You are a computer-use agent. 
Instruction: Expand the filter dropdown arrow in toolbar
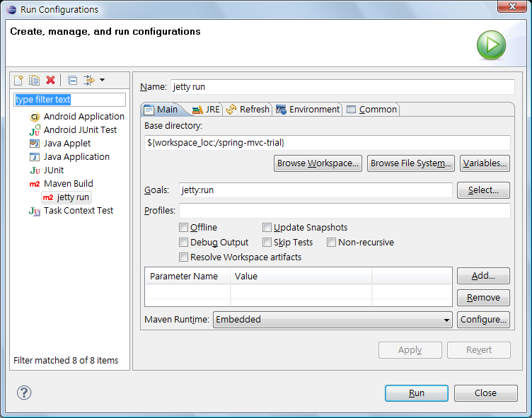[x=103, y=80]
